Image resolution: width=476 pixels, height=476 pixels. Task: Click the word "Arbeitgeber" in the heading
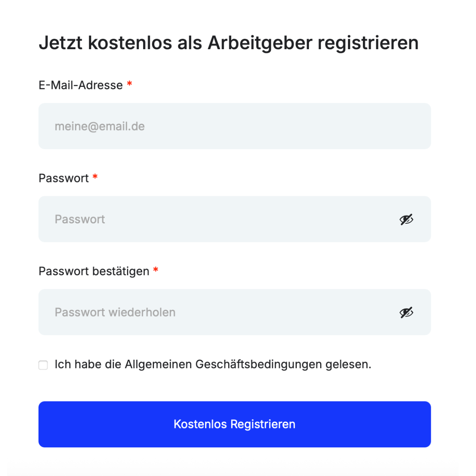point(260,43)
